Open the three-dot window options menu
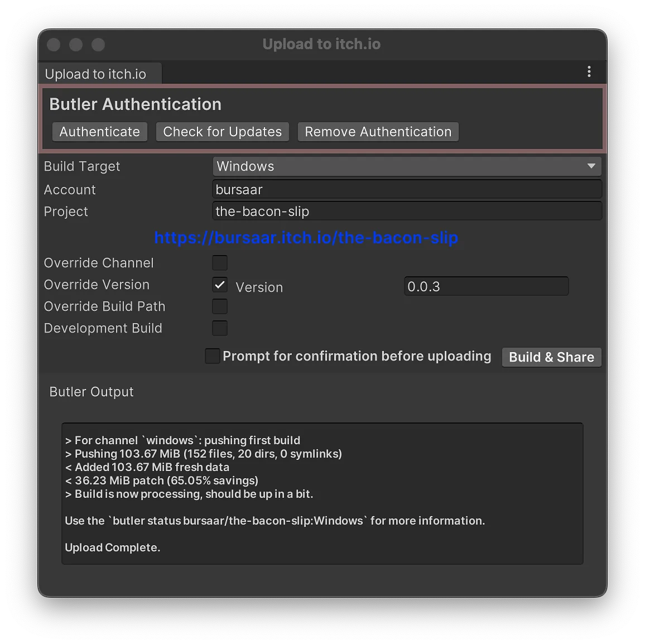This screenshot has width=645, height=644. [589, 71]
